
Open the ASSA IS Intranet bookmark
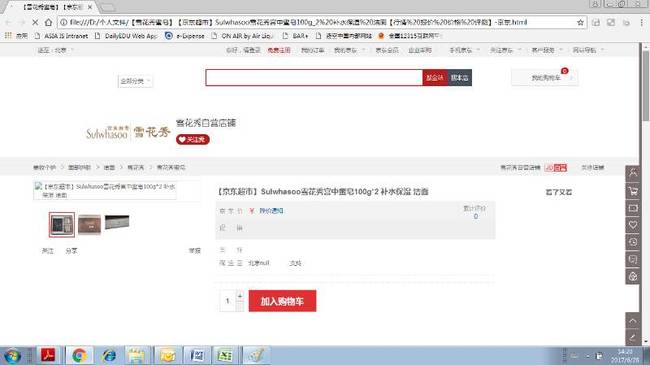(61, 36)
